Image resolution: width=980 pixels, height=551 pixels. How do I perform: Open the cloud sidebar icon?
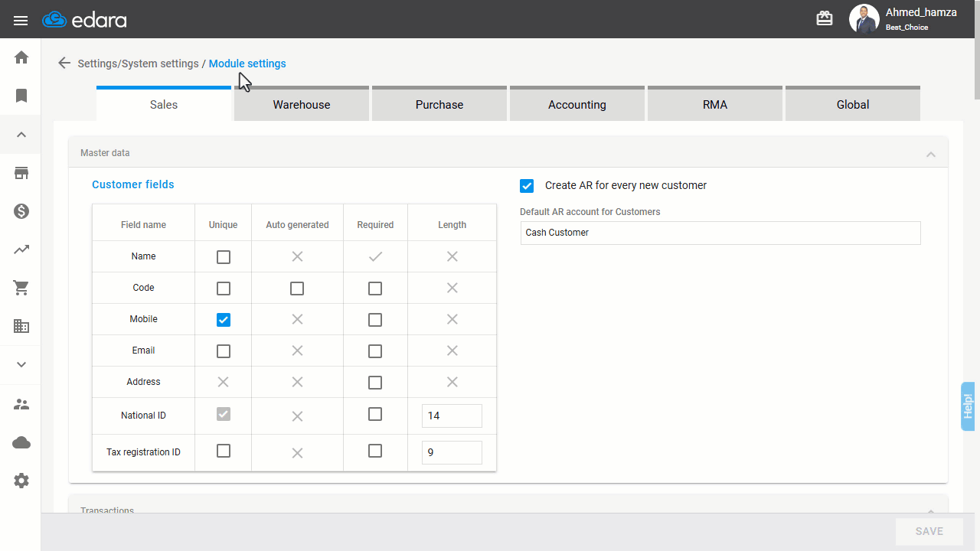(21, 442)
